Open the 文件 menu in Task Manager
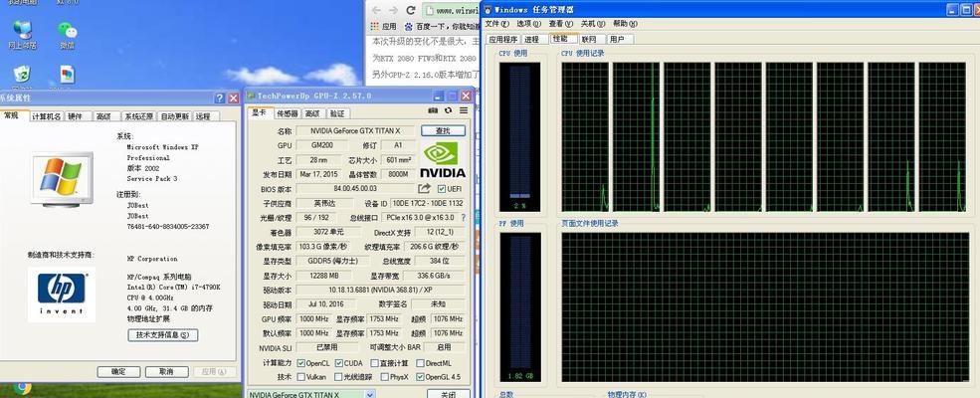The width and height of the screenshot is (980, 398). click(496, 24)
